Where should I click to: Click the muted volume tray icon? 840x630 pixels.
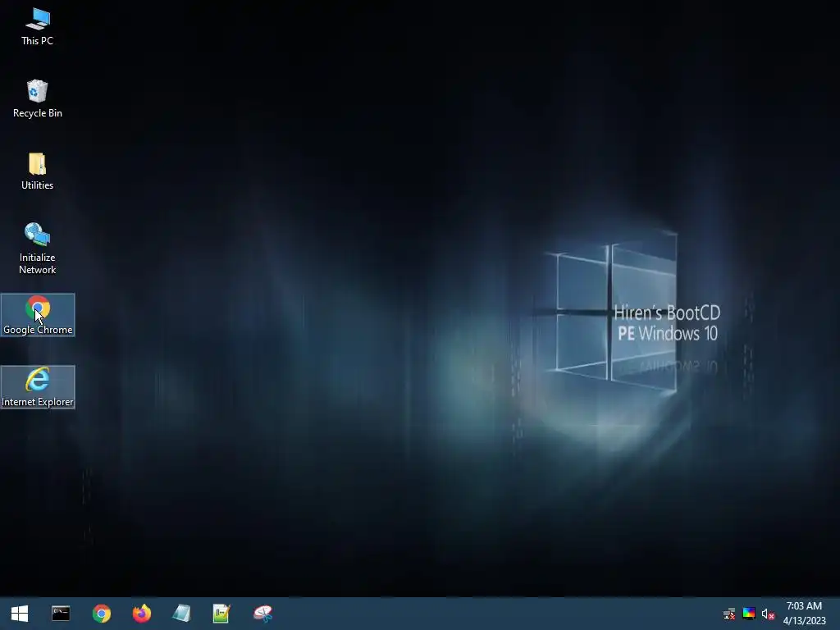768,614
